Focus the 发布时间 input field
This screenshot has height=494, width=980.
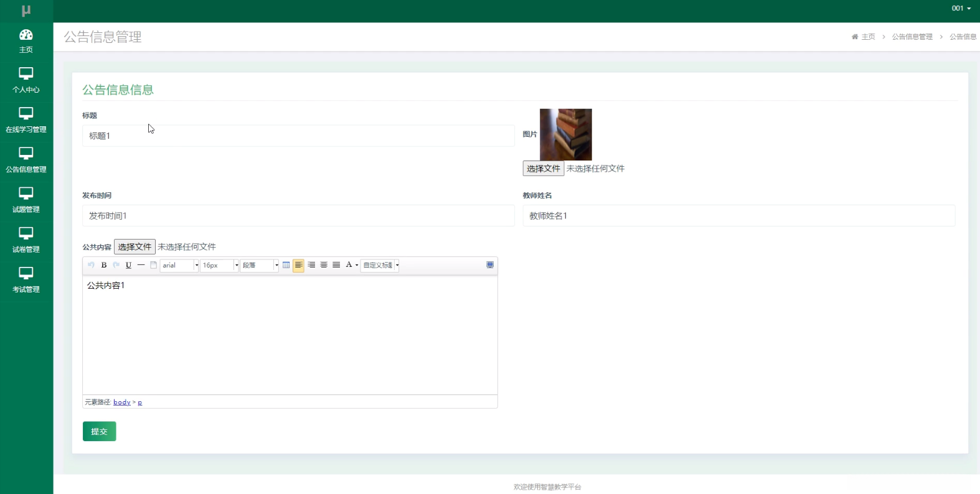(x=298, y=216)
